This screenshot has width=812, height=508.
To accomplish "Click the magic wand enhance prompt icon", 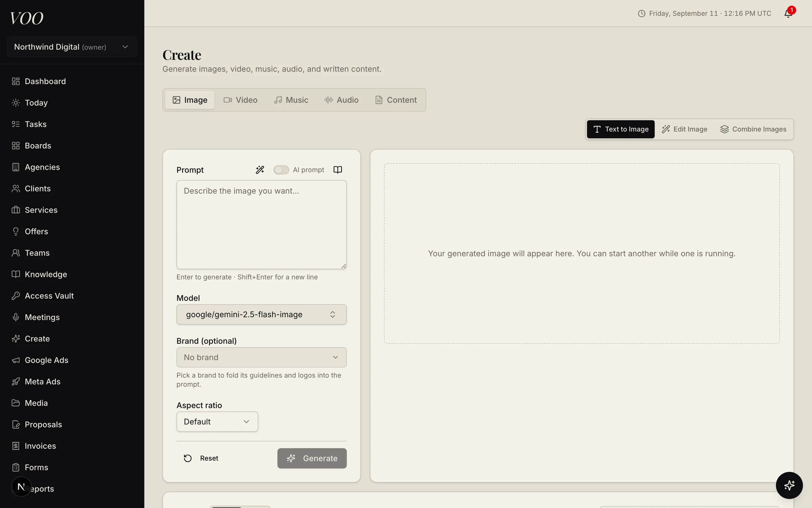I will (260, 170).
